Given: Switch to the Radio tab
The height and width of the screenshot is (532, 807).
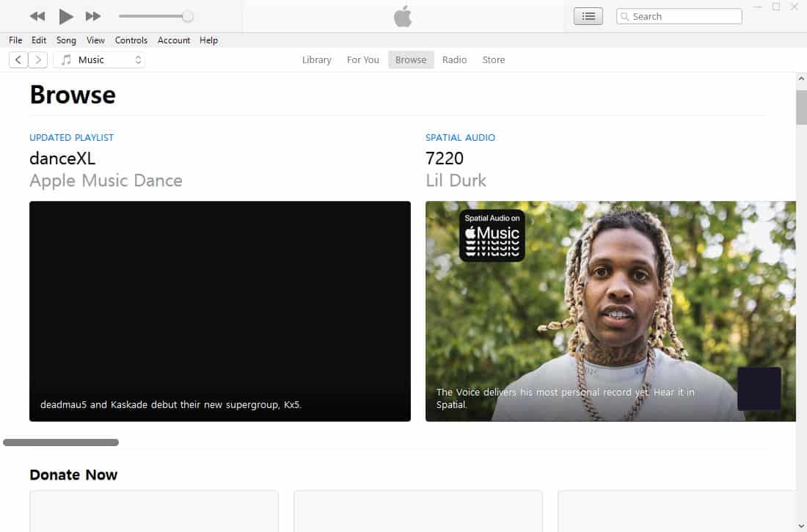Looking at the screenshot, I should [x=454, y=59].
